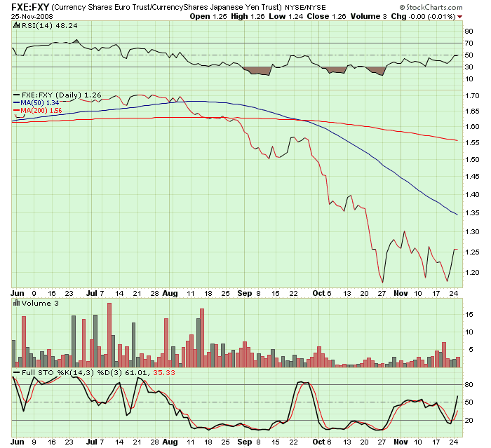Click the Sep label on the bottom stochastic axis
491x448 pixels.
[x=245, y=442]
